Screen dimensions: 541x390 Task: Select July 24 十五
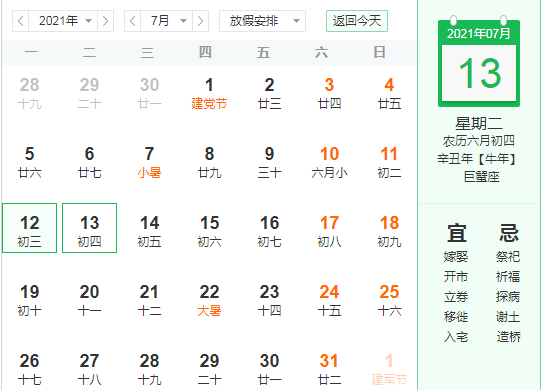[x=329, y=300]
